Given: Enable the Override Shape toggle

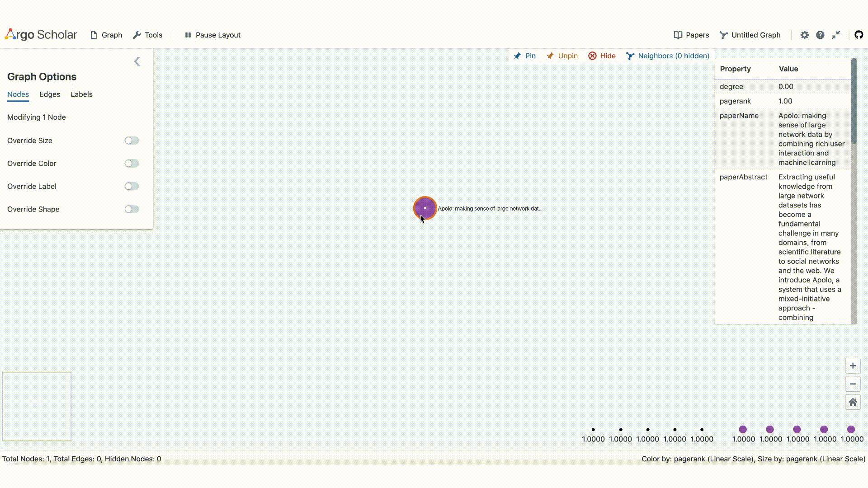Looking at the screenshot, I should coord(132,209).
